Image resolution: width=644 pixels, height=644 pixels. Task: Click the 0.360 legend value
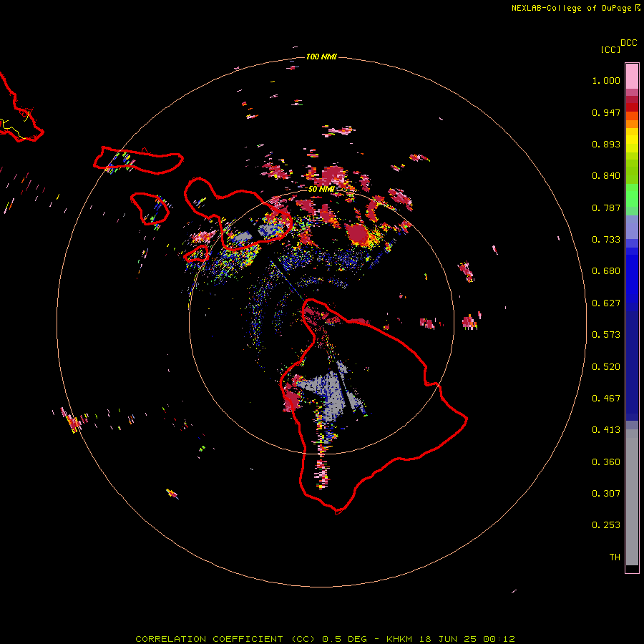(x=606, y=462)
